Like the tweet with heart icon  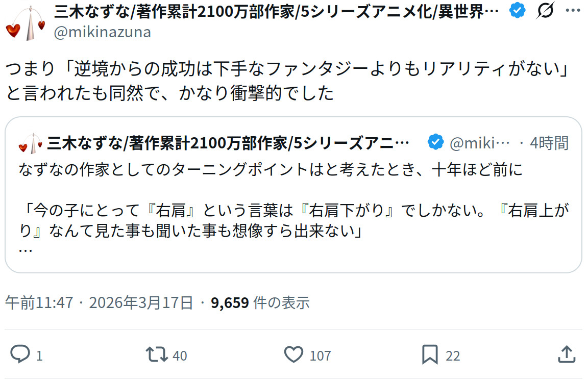pos(294,354)
